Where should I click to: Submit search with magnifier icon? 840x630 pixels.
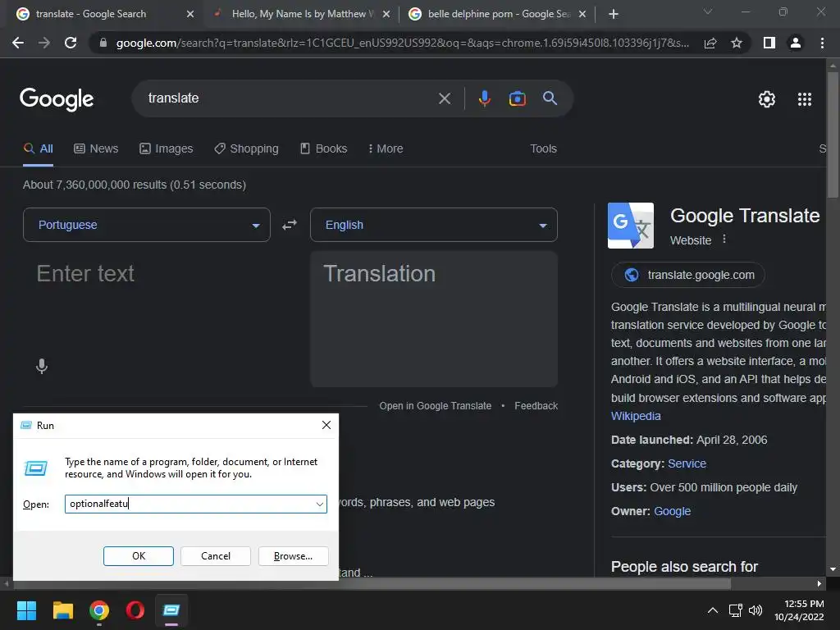[x=550, y=98]
